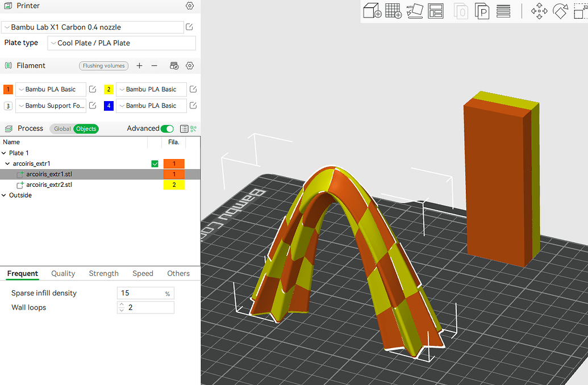Increase Wall loops with up arrow
This screenshot has width=588, height=385.
click(121, 305)
